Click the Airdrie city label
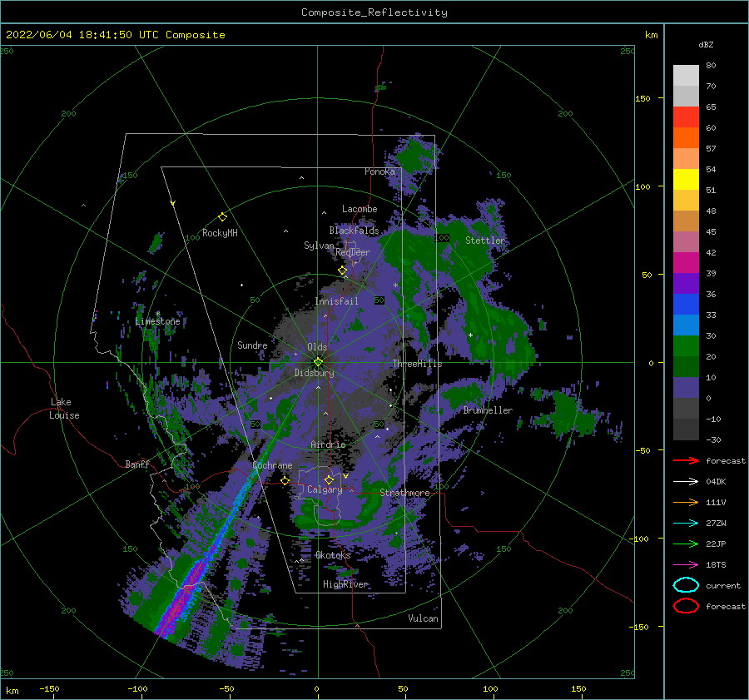This screenshot has height=700, width=749. pyautogui.click(x=328, y=444)
